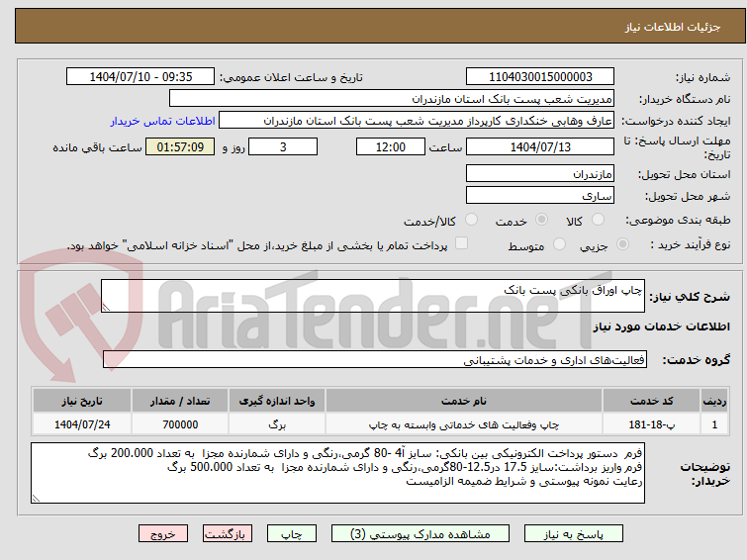The image size is (747, 560).
Task: Click the deadline hour field 12:00
Action: coord(391,146)
